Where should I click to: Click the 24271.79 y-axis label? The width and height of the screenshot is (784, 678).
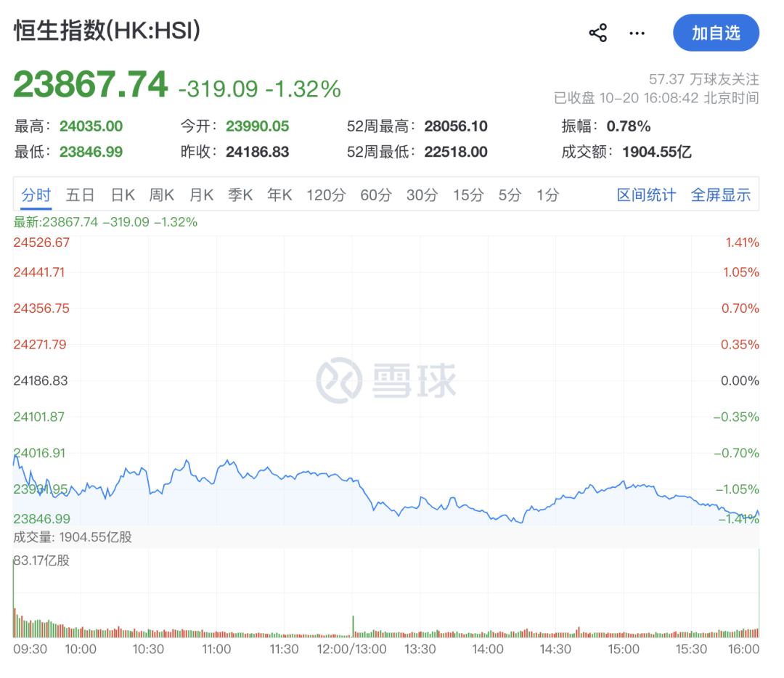(x=40, y=345)
